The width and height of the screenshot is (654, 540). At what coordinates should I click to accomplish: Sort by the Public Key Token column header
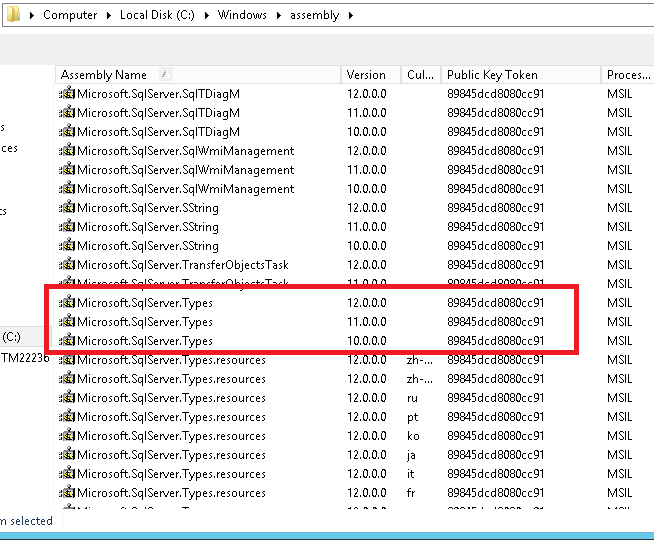pos(521,75)
